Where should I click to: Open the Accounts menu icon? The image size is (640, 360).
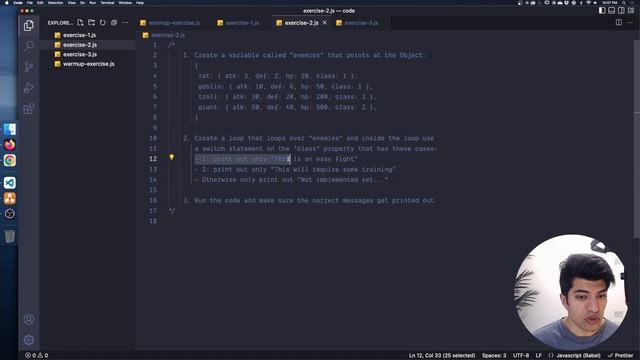coord(29,319)
